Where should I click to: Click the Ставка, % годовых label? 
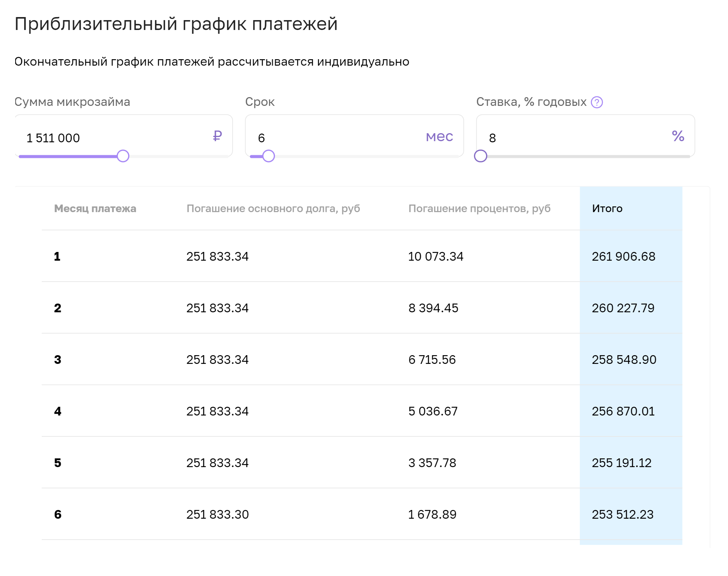coord(532,102)
